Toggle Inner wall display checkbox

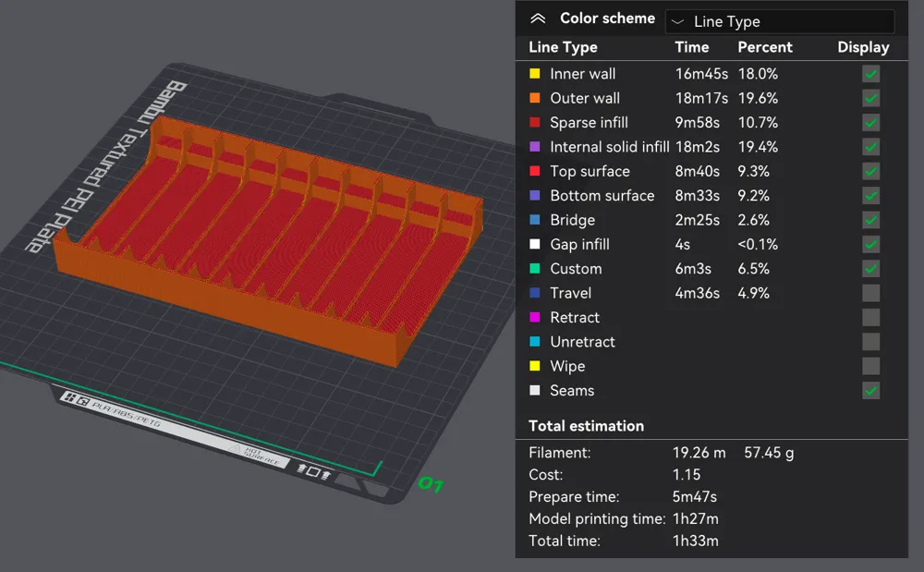pos(871,74)
